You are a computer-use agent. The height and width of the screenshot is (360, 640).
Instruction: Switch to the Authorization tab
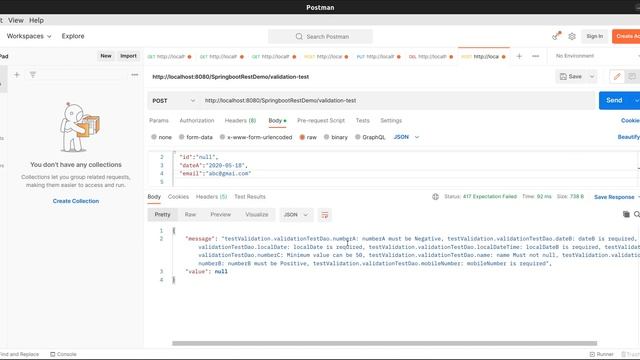click(197, 120)
